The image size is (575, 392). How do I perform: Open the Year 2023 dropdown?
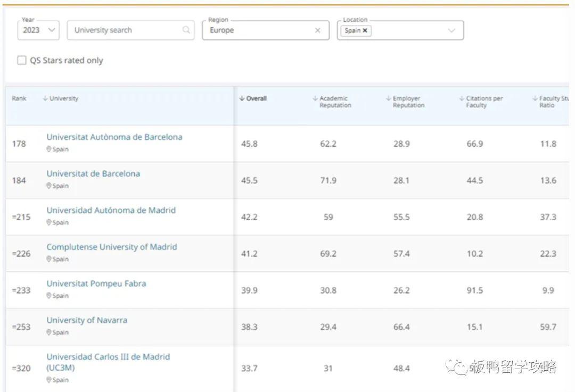tap(39, 30)
